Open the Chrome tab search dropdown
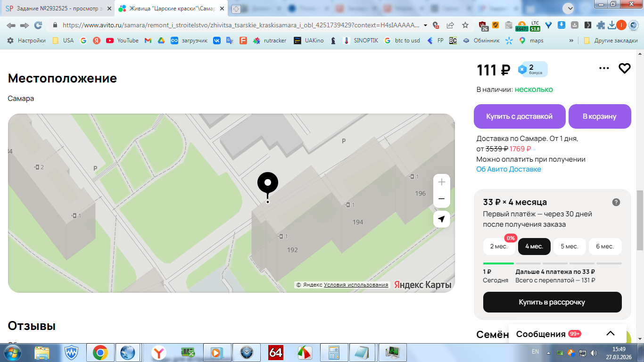The width and height of the screenshot is (644, 362). click(x=569, y=8)
